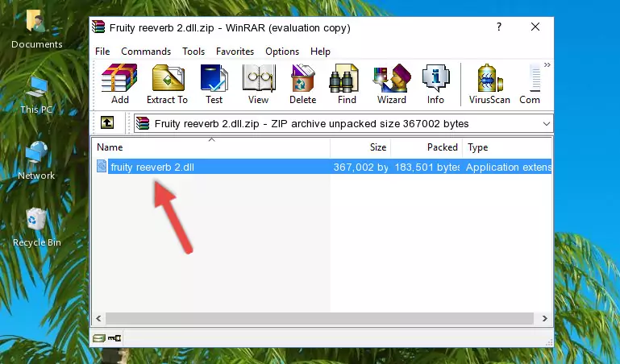Click the horizontal scrollbar thumb
This screenshot has width=620, height=364.
coord(319,318)
